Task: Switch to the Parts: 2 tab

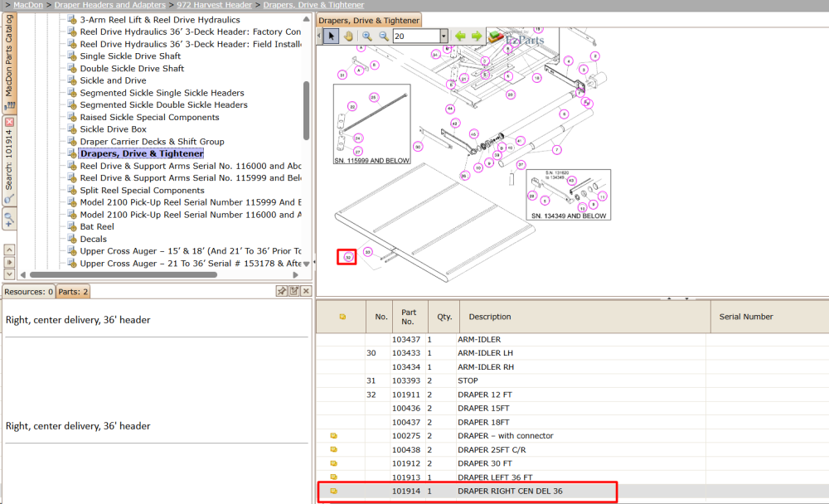Action: click(73, 292)
